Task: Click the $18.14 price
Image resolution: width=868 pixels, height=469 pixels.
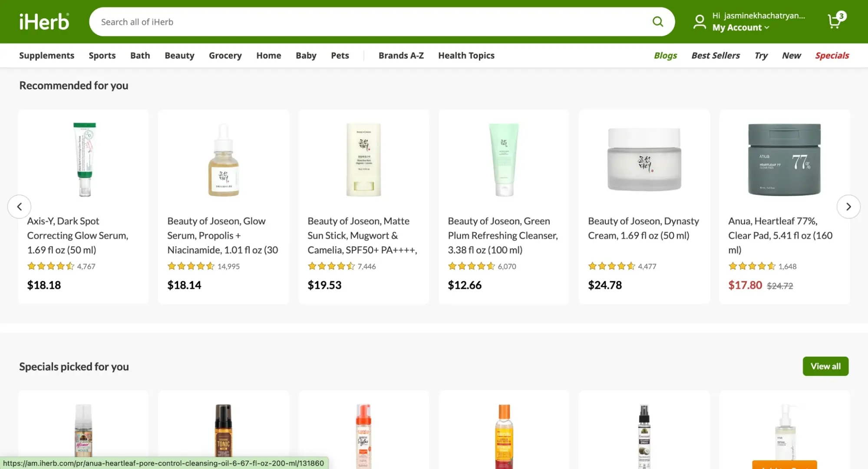Action: (184, 285)
